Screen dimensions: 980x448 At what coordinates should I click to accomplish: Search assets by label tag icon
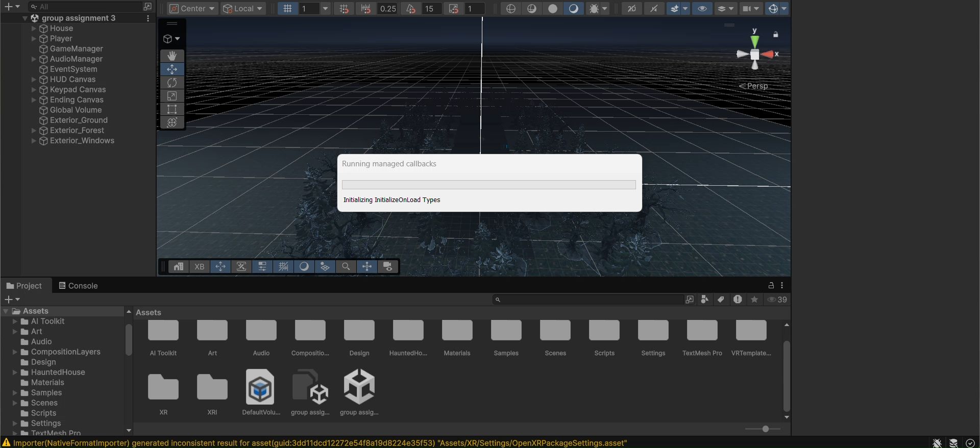(721, 300)
